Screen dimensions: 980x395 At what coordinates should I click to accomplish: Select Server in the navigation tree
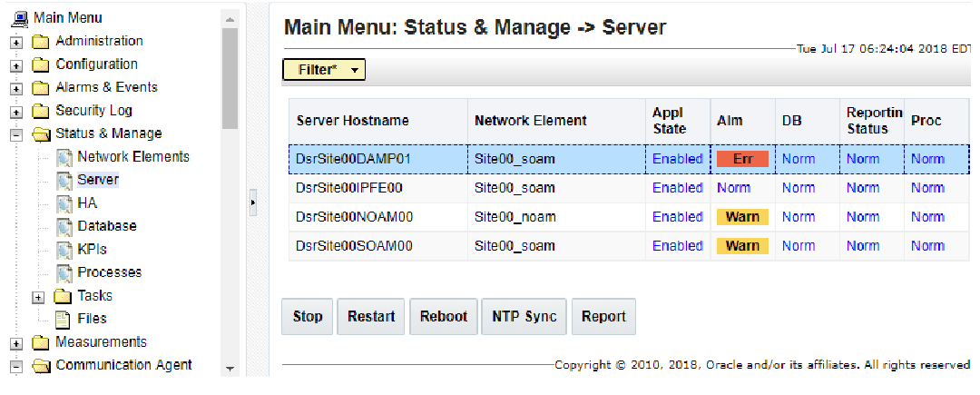pyautogui.click(x=98, y=180)
